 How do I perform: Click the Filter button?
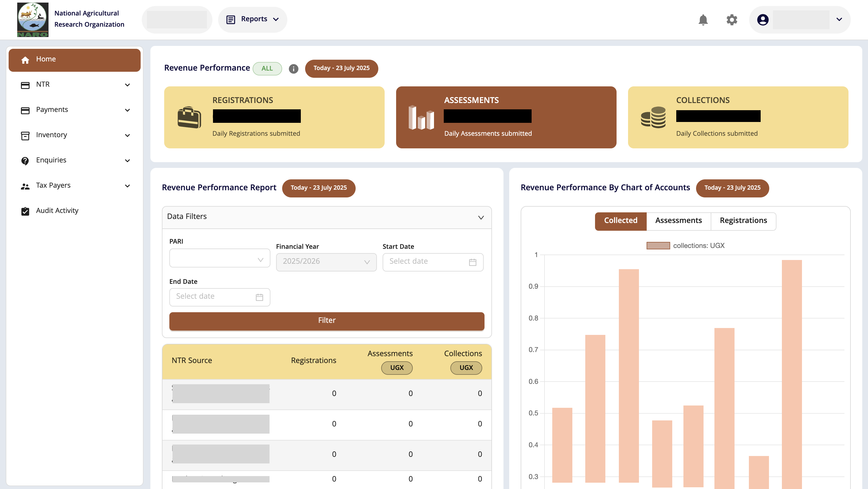[x=327, y=321]
